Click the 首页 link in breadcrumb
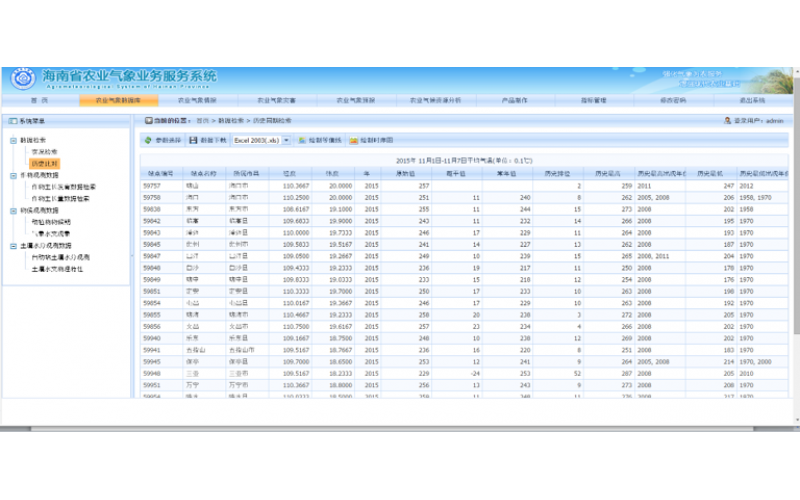This screenshot has width=800, height=500. click(x=203, y=120)
